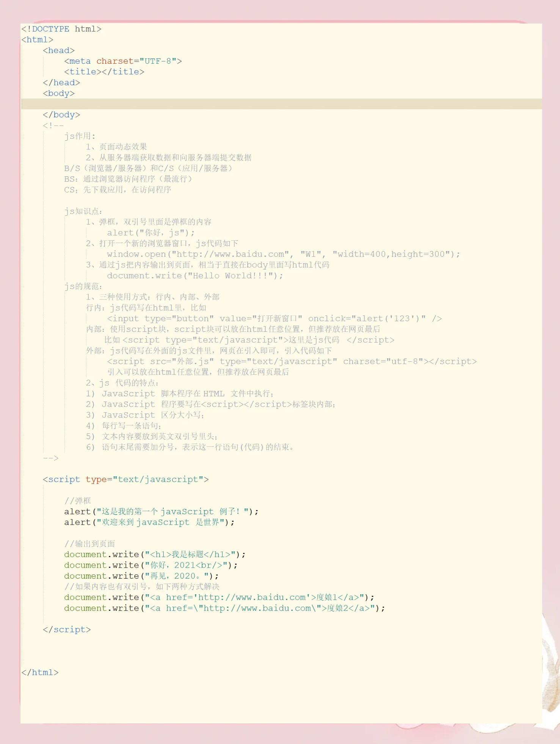Screen dimensions: 560x744
Task: Click the '//弹框' comment
Action: (x=77, y=501)
